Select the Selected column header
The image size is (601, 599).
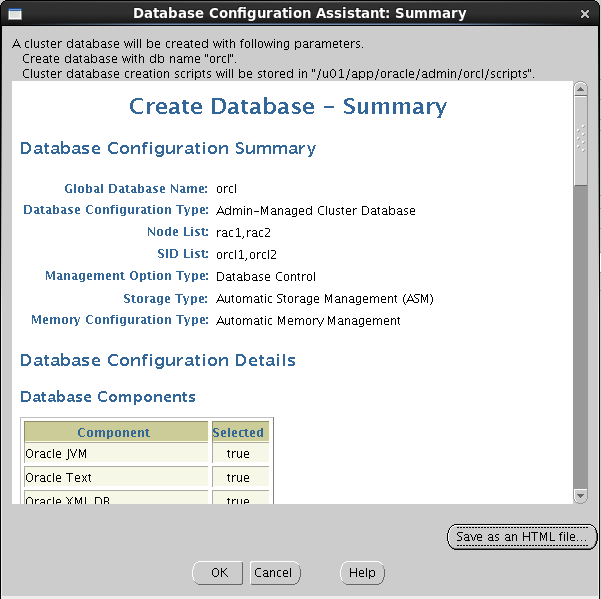[x=240, y=432]
